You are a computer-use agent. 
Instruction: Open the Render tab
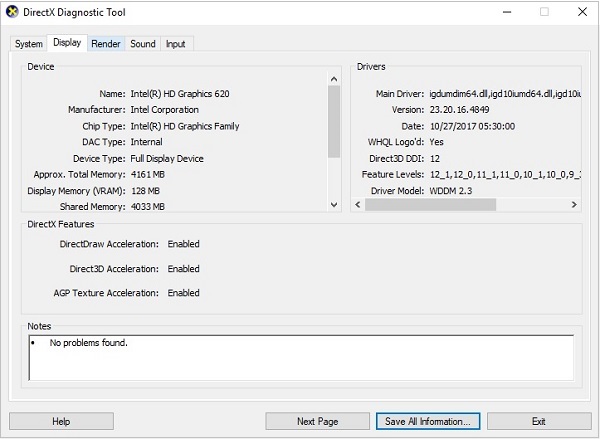coord(106,44)
